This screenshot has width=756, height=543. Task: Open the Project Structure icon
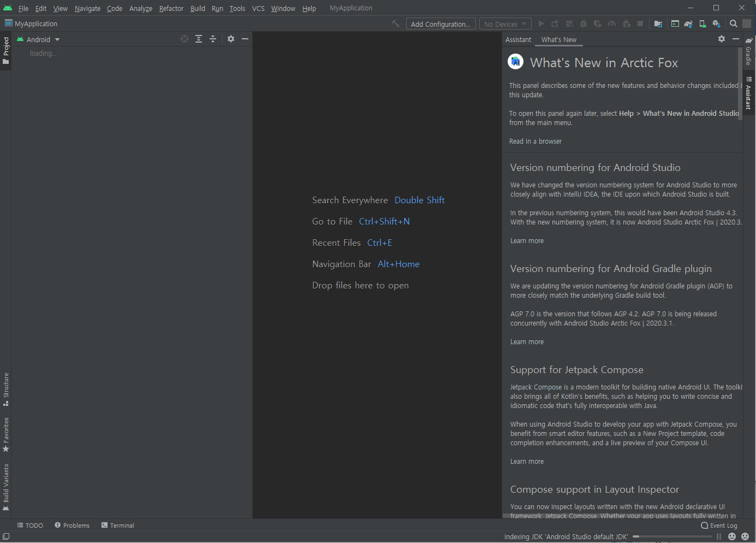point(658,23)
